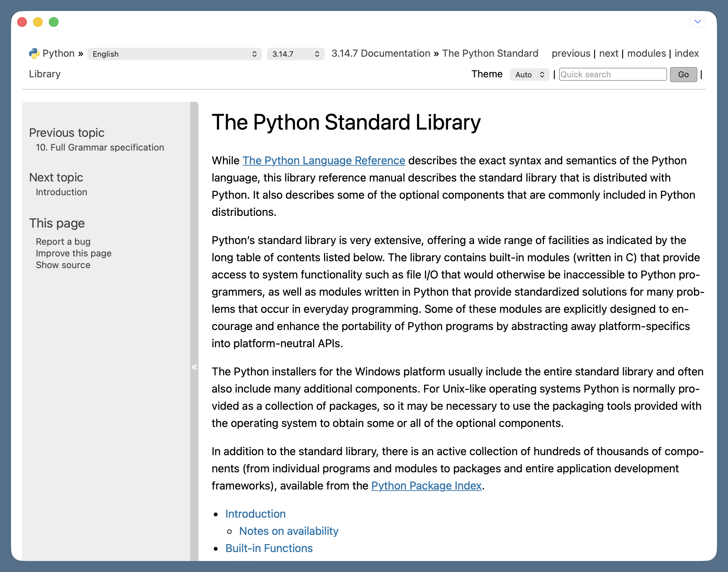This screenshot has height=572, width=728.
Task: Open the general index link
Action: (687, 53)
